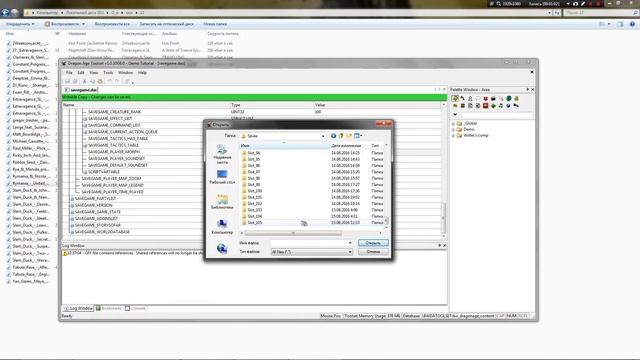Viewport: 640px width, 360px height.
Task: Click the Cancel button in dialog
Action: 373,252
